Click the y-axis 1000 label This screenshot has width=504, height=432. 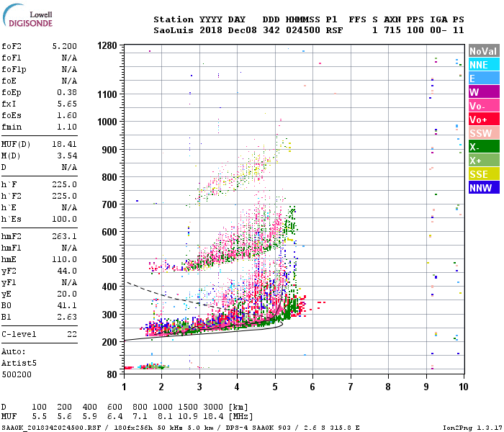coord(107,122)
